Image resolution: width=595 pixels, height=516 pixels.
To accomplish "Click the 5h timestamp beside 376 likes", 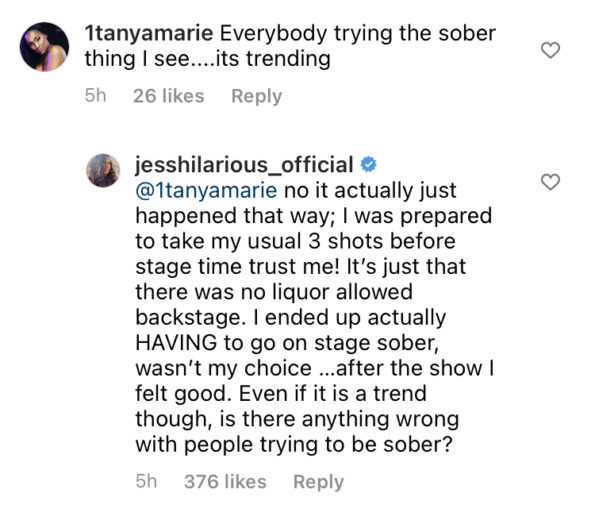I will (x=146, y=481).
